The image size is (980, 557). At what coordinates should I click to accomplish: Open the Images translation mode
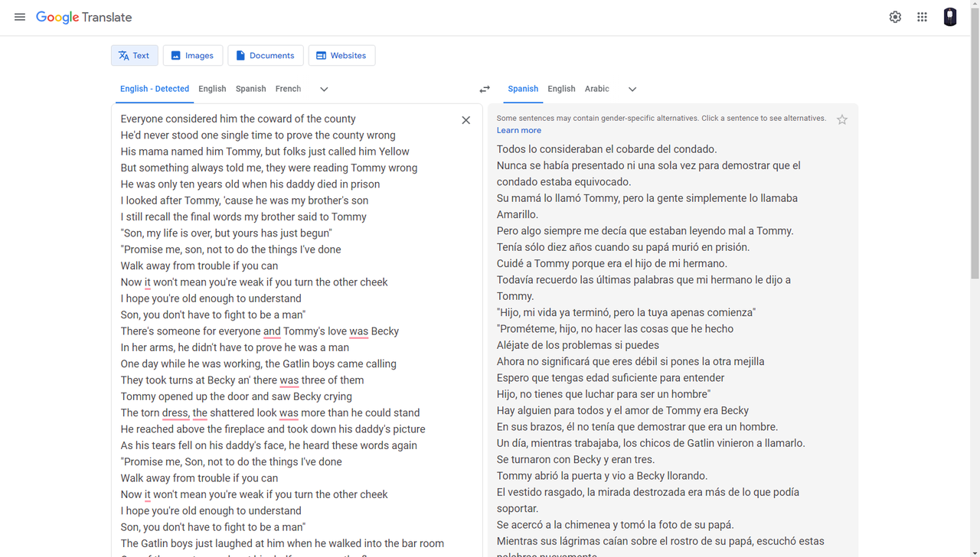[x=192, y=55]
